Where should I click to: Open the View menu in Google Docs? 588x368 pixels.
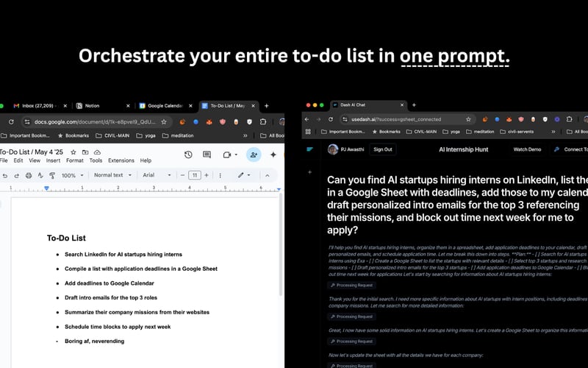[35, 160]
